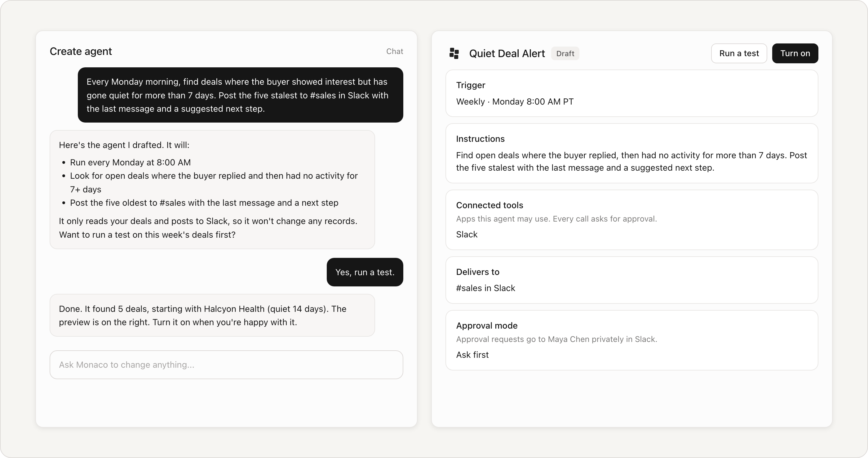Select Slack under Connected tools

(467, 234)
